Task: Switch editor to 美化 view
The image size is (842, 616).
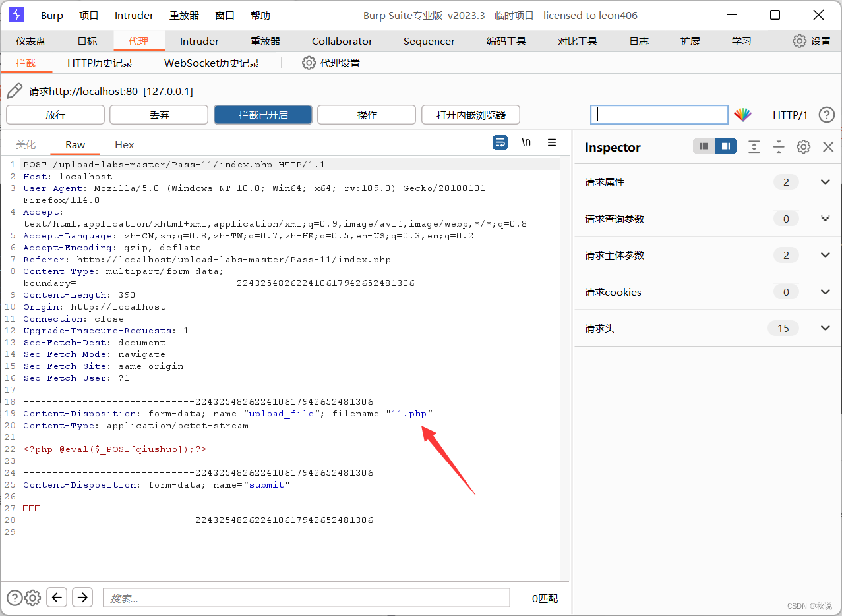Action: coord(26,144)
